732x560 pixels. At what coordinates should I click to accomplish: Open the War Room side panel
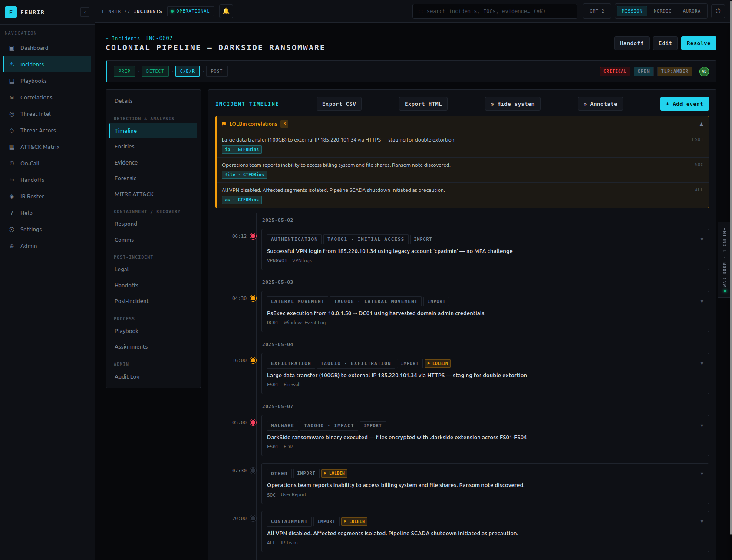725,259
